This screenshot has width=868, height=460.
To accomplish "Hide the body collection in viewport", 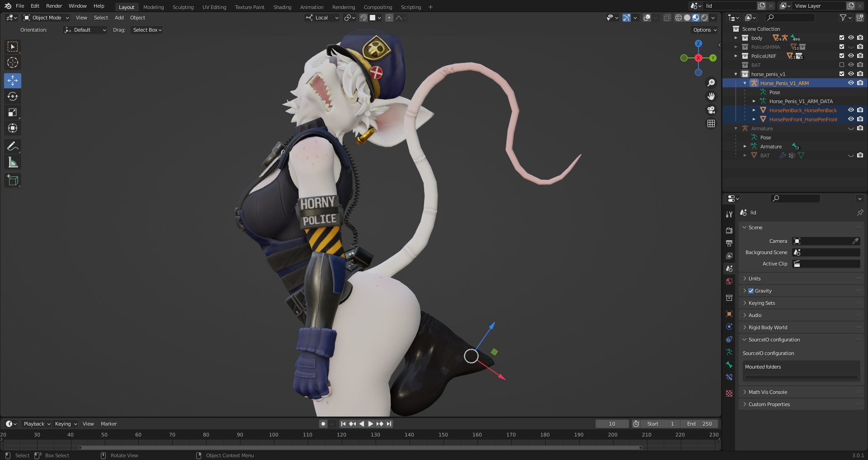I will click(x=851, y=38).
